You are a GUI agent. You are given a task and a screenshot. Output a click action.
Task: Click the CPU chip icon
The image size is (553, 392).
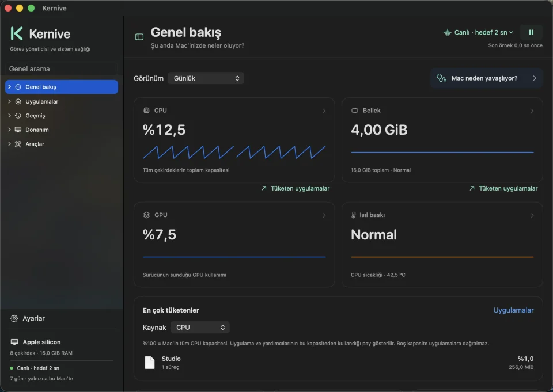(146, 111)
